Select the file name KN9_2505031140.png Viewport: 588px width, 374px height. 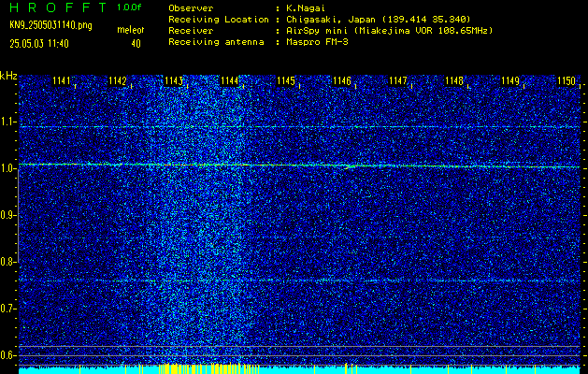pos(50,25)
